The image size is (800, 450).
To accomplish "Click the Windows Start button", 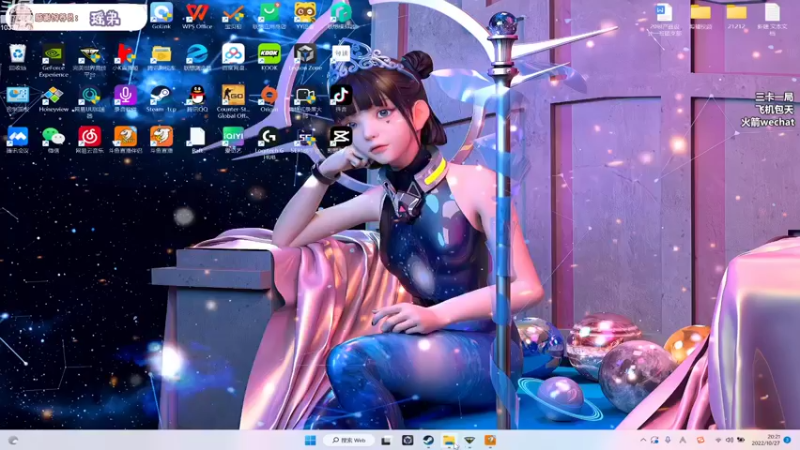I will [310, 440].
